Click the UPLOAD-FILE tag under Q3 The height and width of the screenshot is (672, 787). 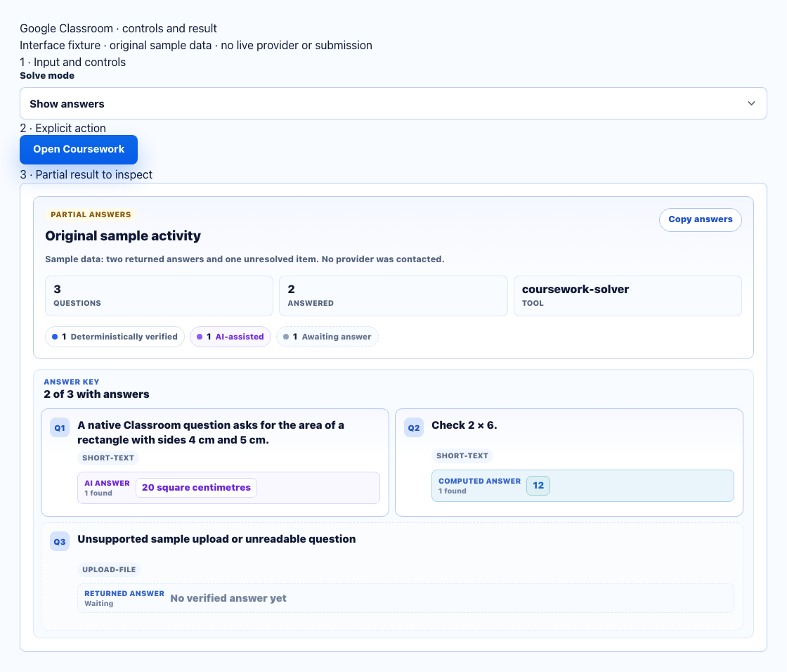109,569
